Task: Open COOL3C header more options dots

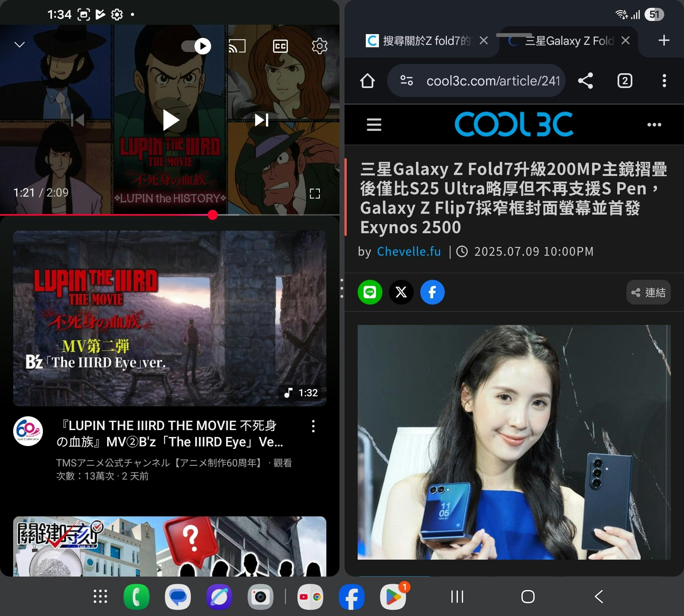Action: [654, 125]
